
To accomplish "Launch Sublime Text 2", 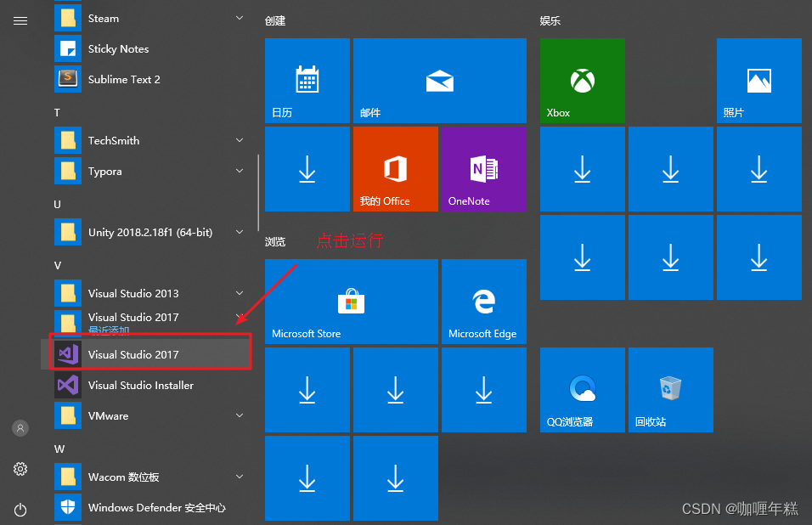I will pos(150,79).
